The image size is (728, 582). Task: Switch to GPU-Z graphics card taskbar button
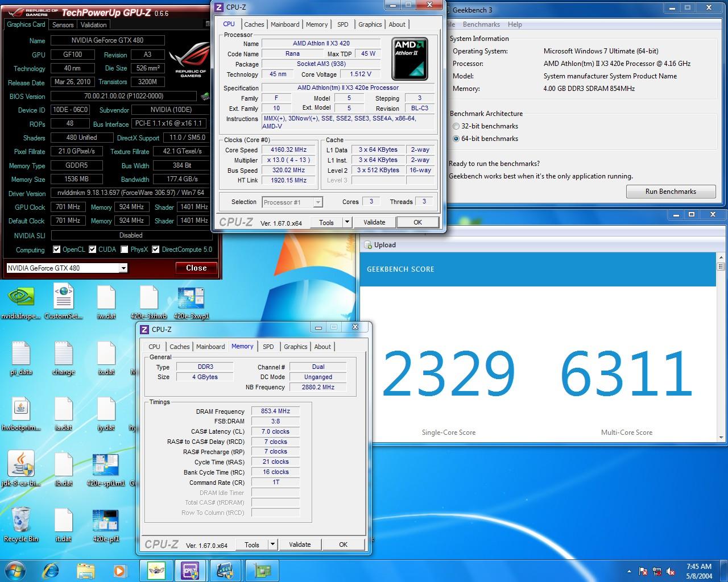(x=262, y=570)
